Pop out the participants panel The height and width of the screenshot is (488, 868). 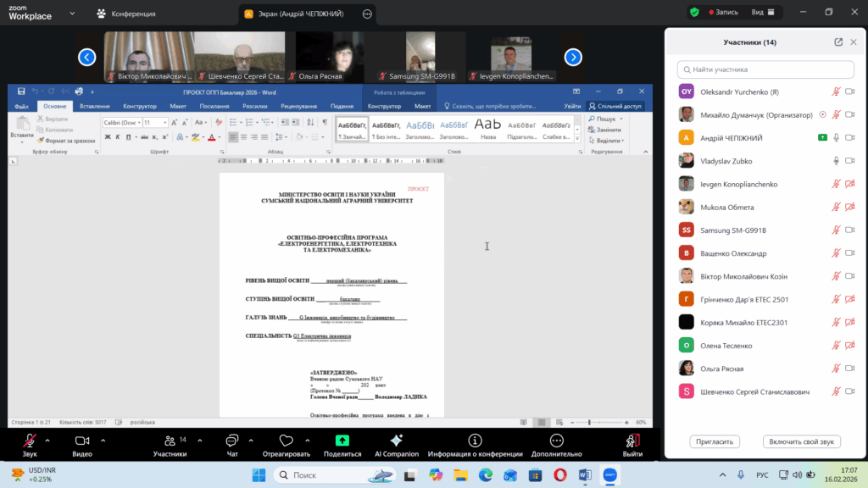click(x=838, y=42)
